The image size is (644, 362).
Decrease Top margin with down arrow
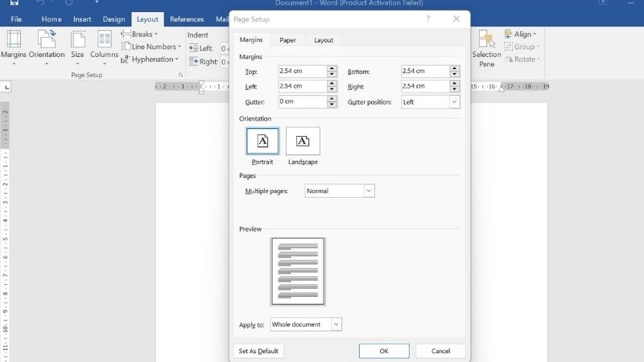332,74
